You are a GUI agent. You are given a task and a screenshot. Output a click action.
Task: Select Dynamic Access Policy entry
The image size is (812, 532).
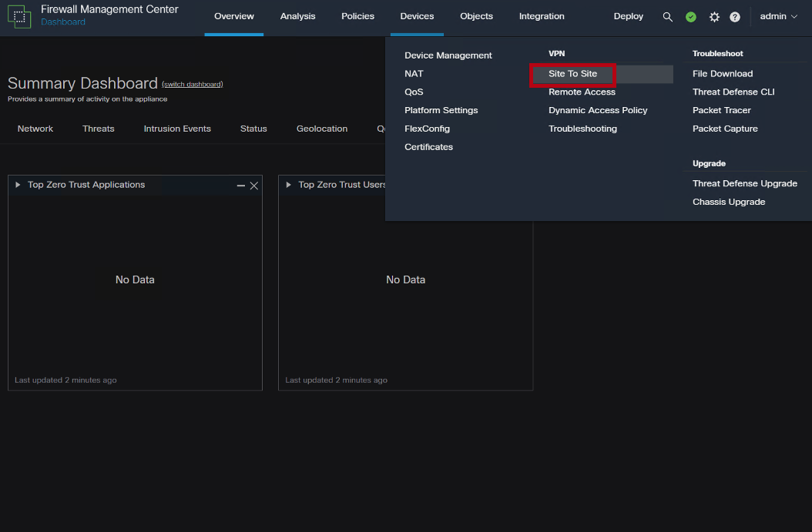[x=598, y=110]
